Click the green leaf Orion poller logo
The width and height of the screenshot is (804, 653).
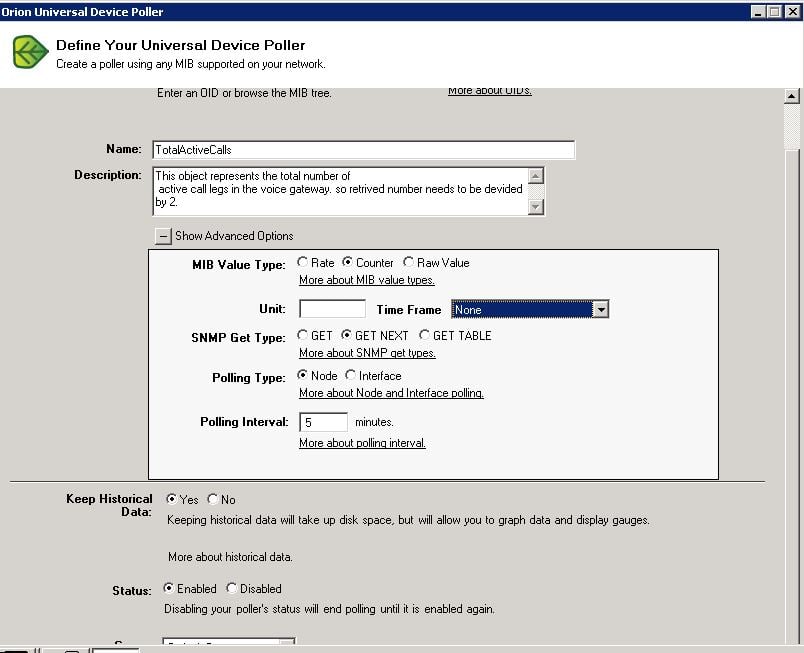pyautogui.click(x=30, y=52)
